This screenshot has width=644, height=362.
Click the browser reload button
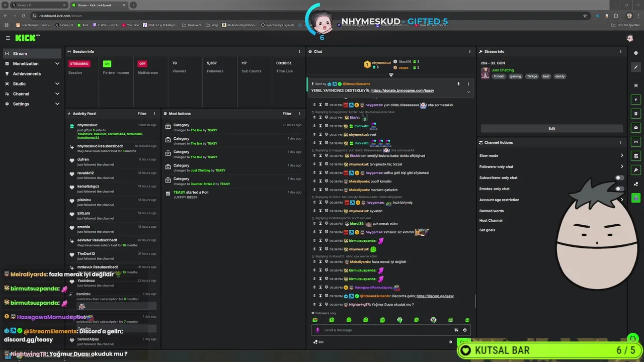23,16
